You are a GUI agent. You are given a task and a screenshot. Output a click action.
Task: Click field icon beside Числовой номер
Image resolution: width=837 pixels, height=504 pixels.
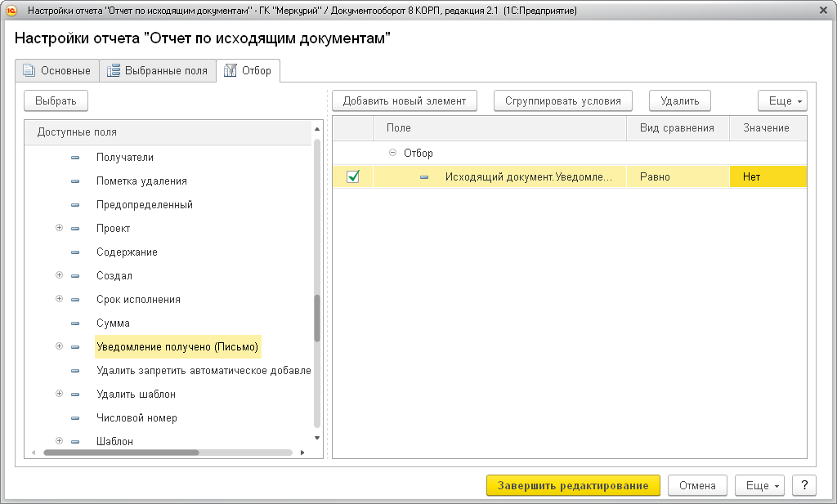(x=75, y=418)
